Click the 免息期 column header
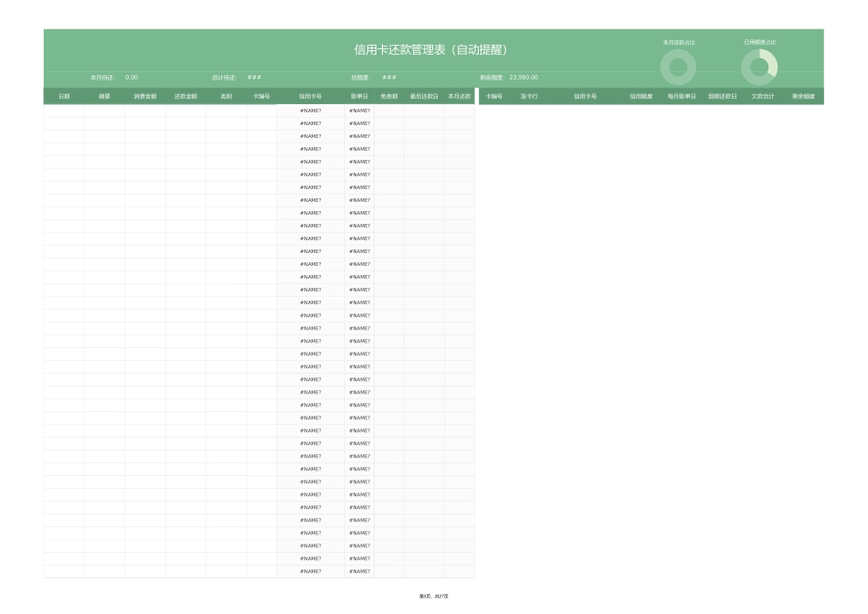The image size is (868, 614). tap(389, 96)
